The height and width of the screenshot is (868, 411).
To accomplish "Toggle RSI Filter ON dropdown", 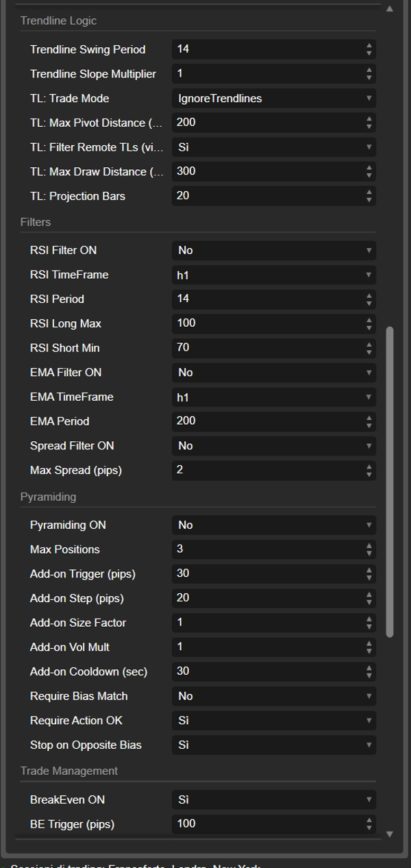I will (x=273, y=251).
